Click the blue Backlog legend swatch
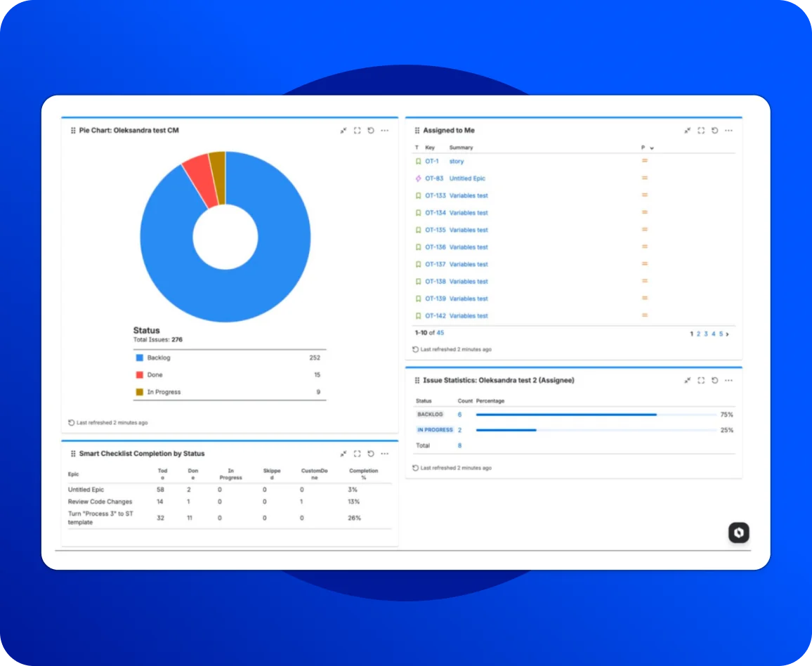Screen dimensions: 812x666 (x=139, y=358)
